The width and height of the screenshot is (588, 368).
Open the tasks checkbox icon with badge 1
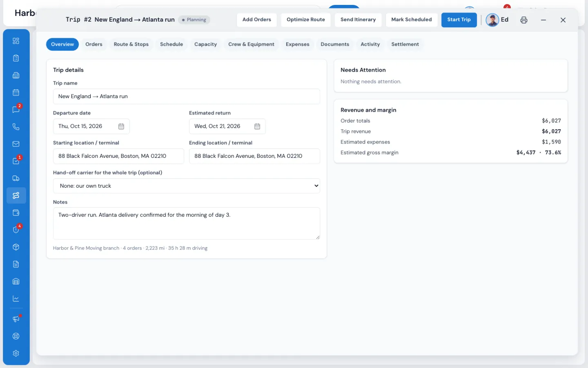[16, 161]
